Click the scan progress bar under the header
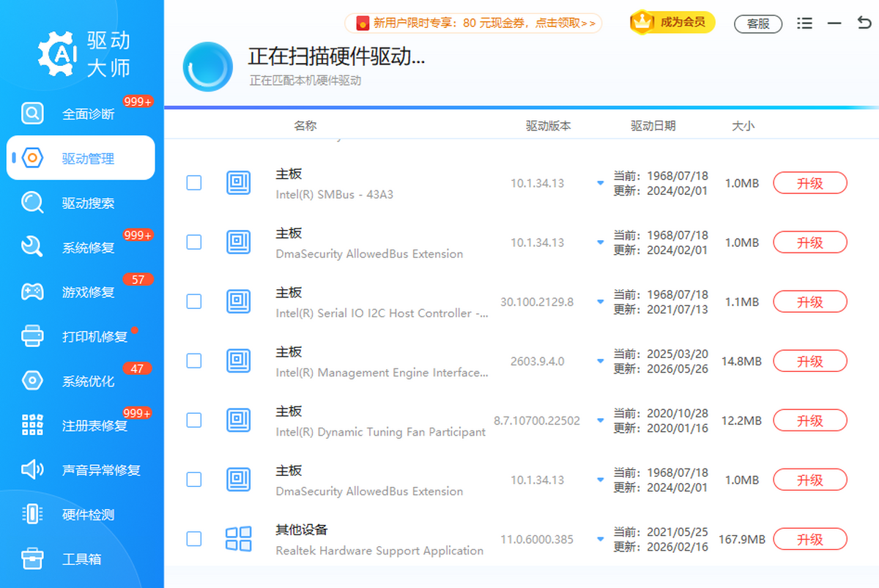Viewport: 879px width, 588px height. coord(522,108)
